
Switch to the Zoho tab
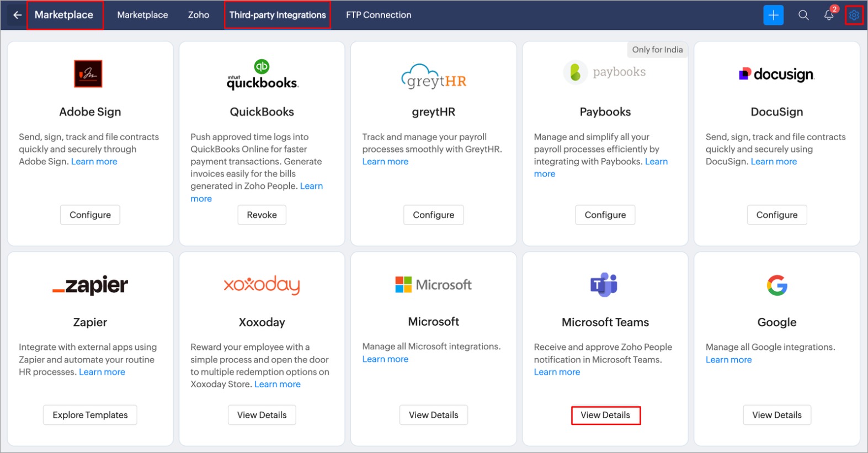click(x=199, y=15)
